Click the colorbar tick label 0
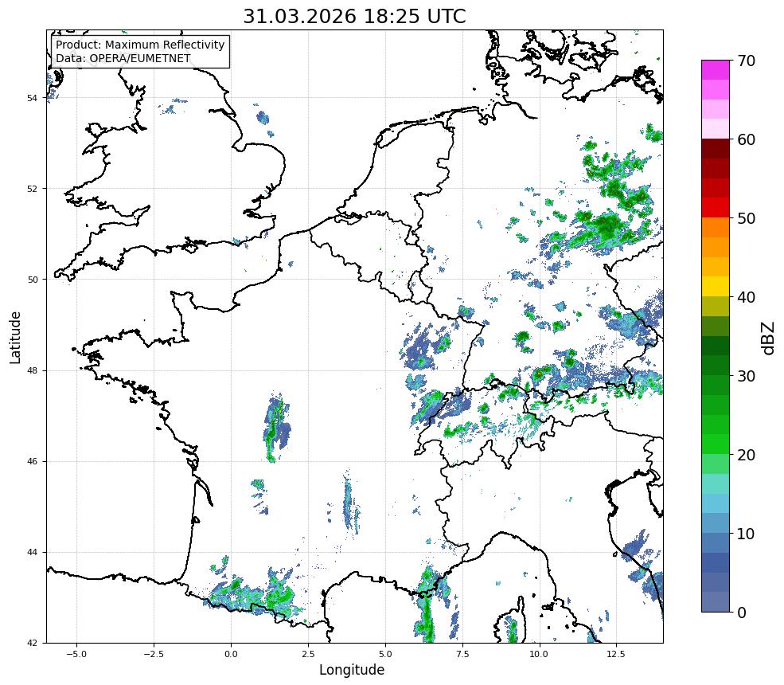Screen dimensions: 784x685 [742, 613]
